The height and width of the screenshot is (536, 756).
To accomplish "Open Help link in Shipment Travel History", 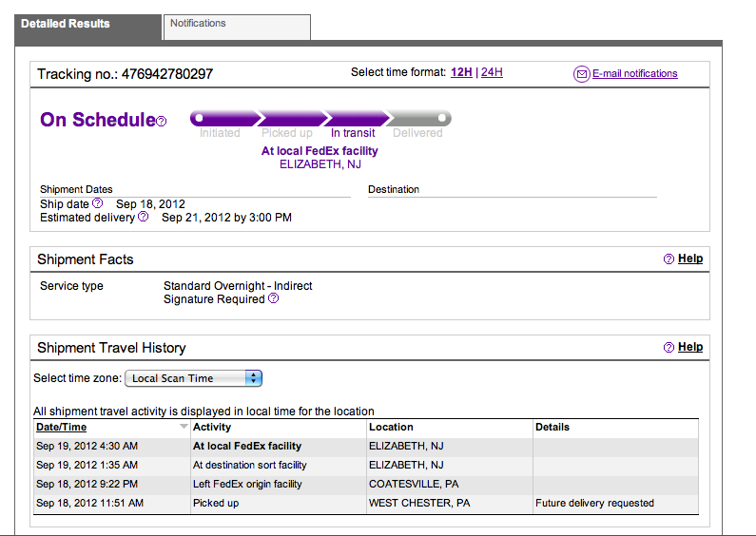I will pos(690,347).
